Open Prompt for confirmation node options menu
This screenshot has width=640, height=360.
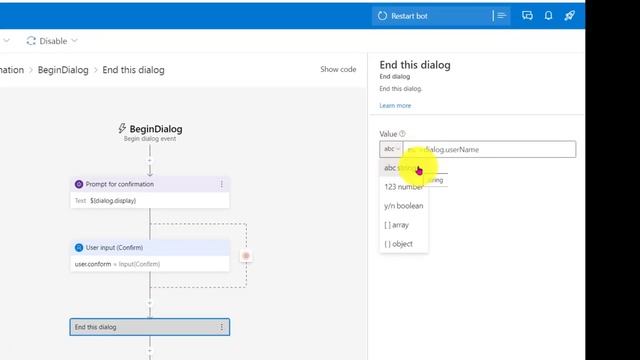point(222,184)
